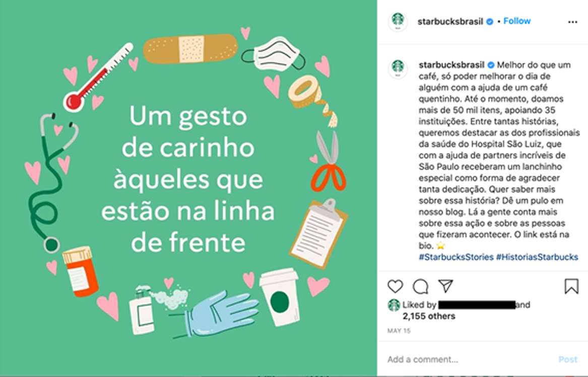Click the Post comment button
Viewport: 588px width, 377px height.
[568, 359]
